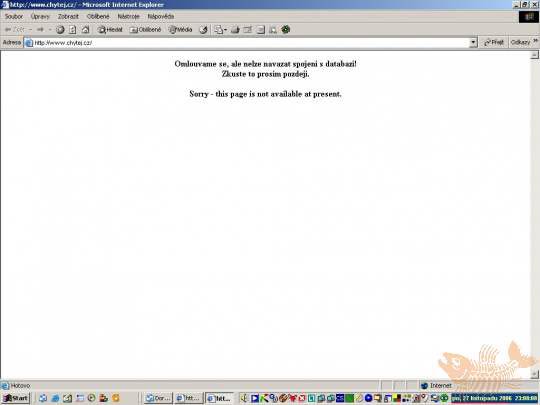The height and width of the screenshot is (405, 540).
Task: Click the Refresh page toolbar icon
Action: click(x=72, y=30)
